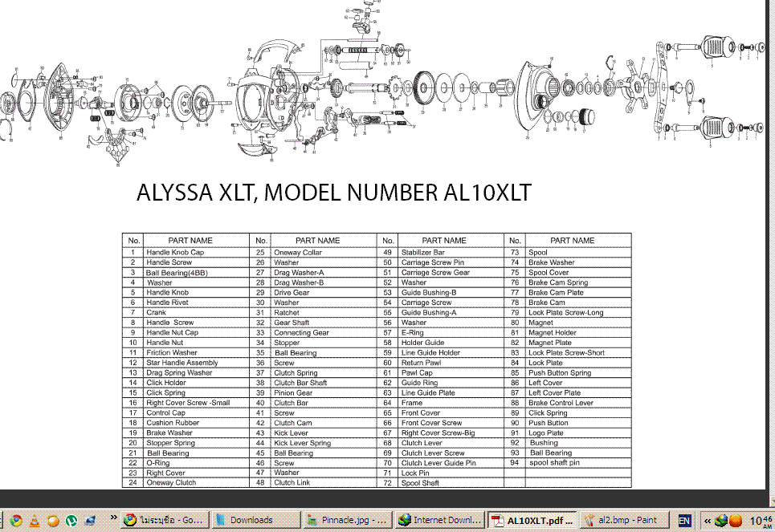Launch uTorrent from the quick launch bar
This screenshot has height=532, width=775.
pyautogui.click(x=71, y=520)
